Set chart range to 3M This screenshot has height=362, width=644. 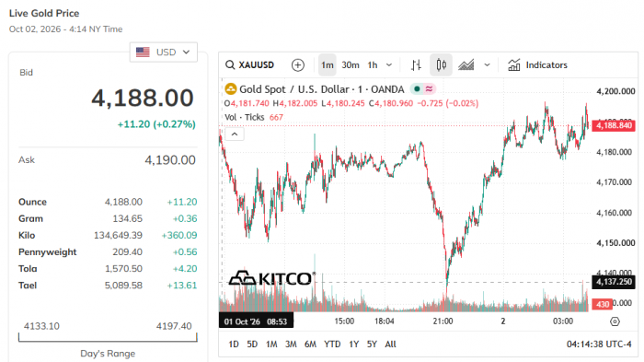[291, 344]
